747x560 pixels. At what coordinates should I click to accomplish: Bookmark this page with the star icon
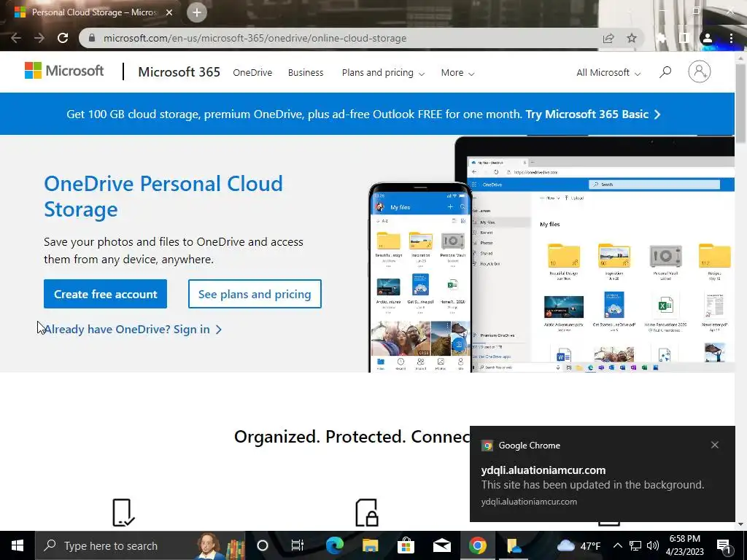pyautogui.click(x=631, y=38)
